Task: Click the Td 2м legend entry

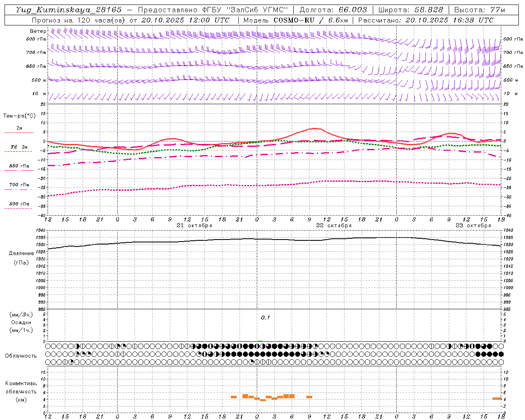Action: (19, 147)
